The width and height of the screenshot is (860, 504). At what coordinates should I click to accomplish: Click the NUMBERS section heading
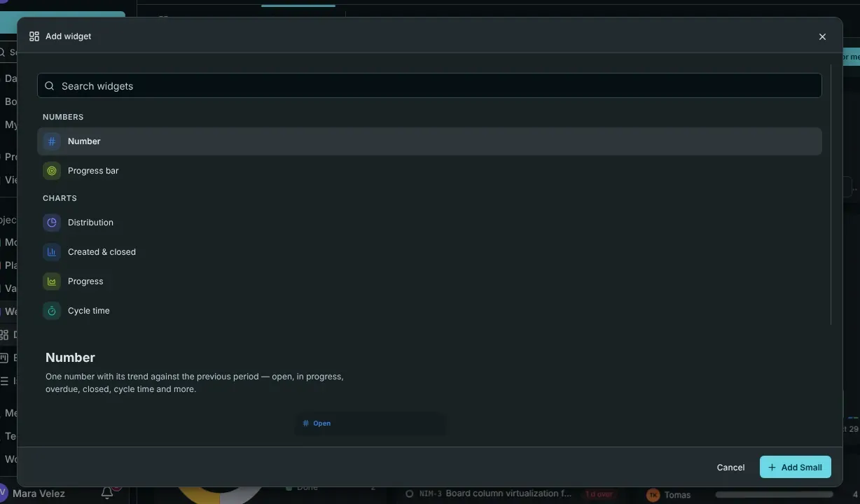coord(63,117)
